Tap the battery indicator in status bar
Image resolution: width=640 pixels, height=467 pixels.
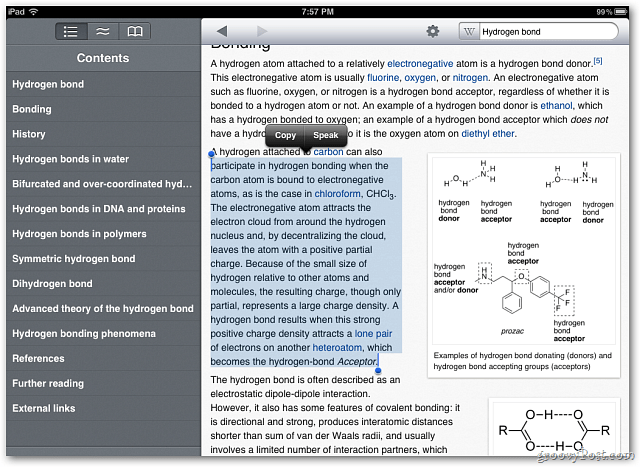point(622,11)
